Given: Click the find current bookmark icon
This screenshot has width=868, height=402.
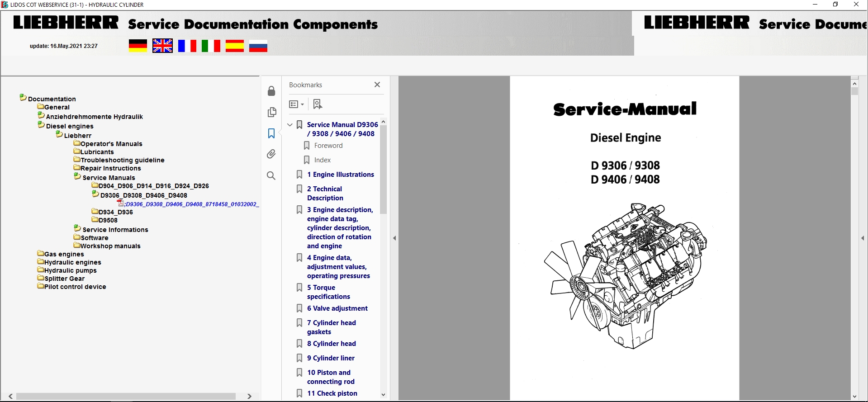Looking at the screenshot, I should 318,104.
